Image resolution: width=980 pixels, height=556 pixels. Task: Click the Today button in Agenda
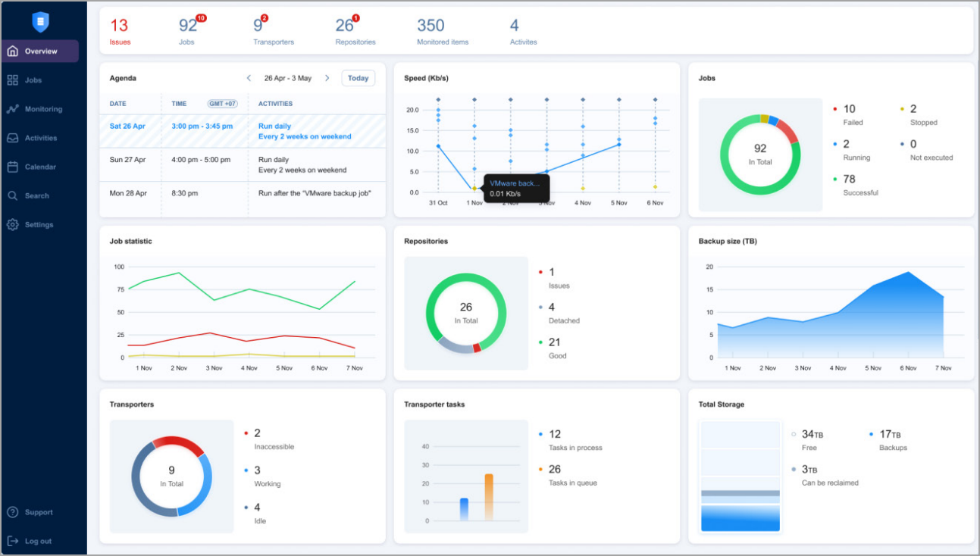(x=358, y=78)
